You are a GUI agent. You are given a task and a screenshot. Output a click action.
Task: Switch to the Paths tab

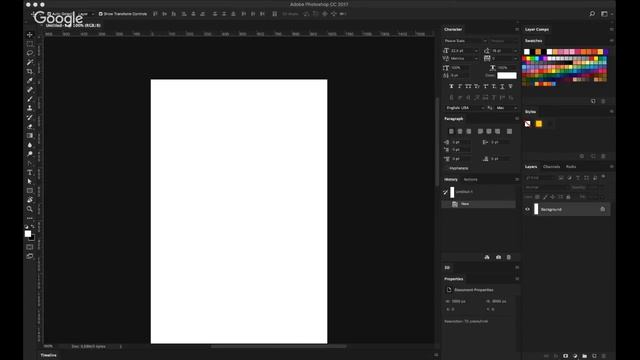(571, 167)
